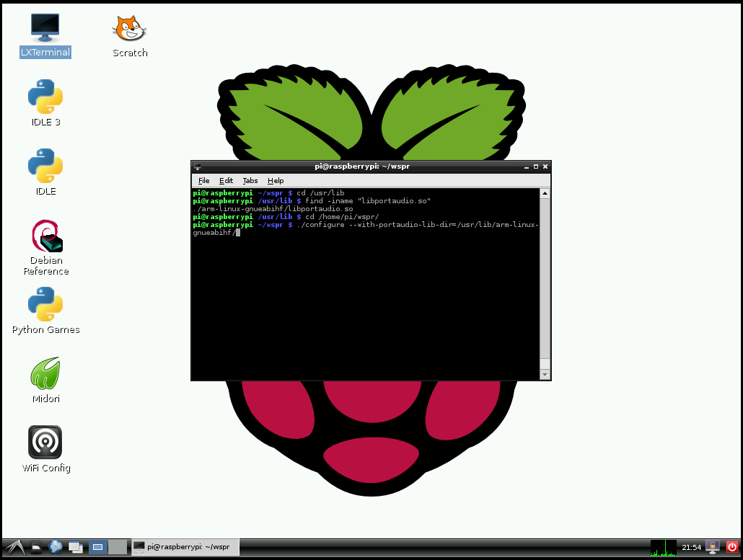Maximize the terminal window
Image resolution: width=743 pixels, height=560 pixels.
536,166
